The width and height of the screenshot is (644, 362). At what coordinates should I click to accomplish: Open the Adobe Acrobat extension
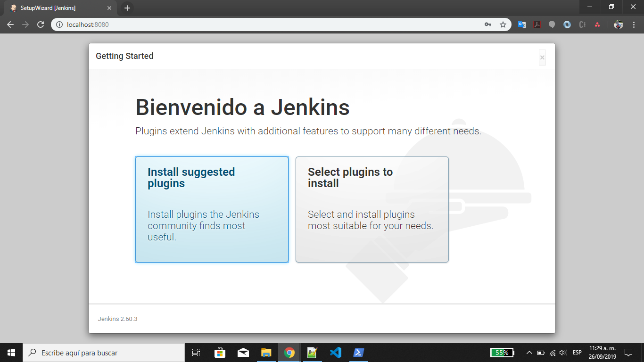(x=537, y=25)
